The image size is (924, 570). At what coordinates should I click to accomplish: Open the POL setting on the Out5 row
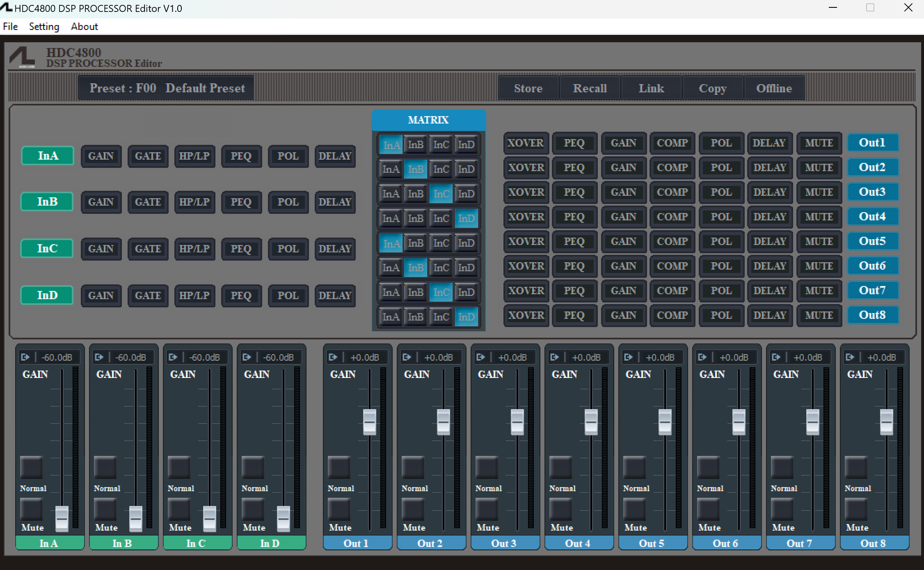(x=721, y=241)
